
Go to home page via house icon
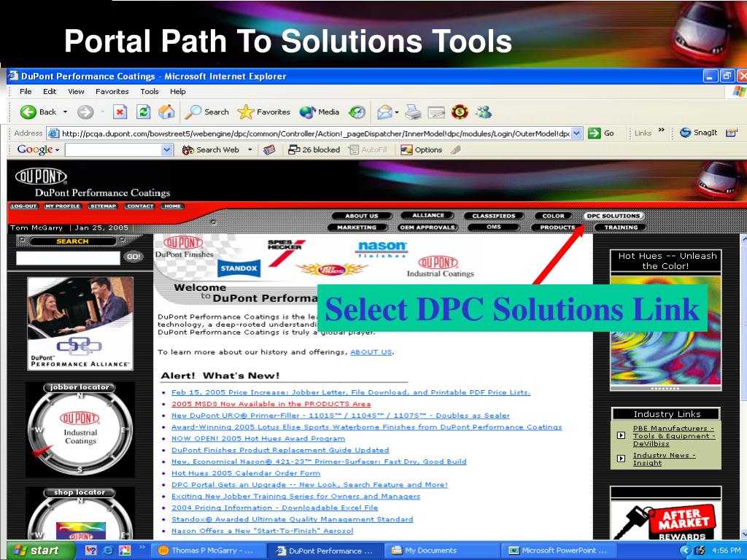click(x=166, y=112)
